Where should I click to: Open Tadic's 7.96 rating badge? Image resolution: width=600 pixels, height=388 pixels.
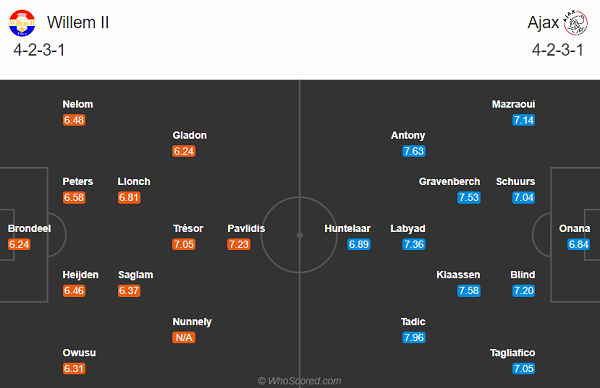click(414, 337)
